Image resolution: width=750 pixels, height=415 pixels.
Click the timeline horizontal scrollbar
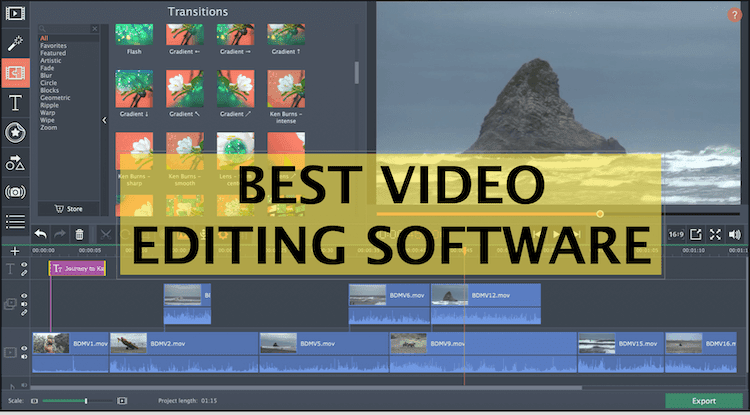click(x=306, y=388)
